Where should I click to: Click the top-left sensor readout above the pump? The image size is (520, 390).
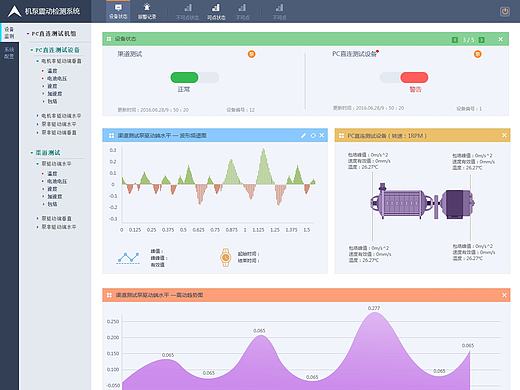click(x=369, y=161)
